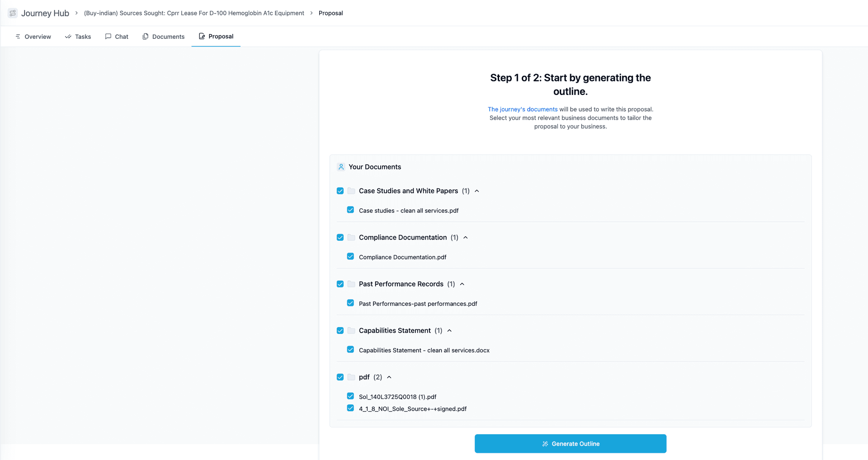
Task: Click the Sources Sought journey breadcrumb
Action: coord(194,13)
